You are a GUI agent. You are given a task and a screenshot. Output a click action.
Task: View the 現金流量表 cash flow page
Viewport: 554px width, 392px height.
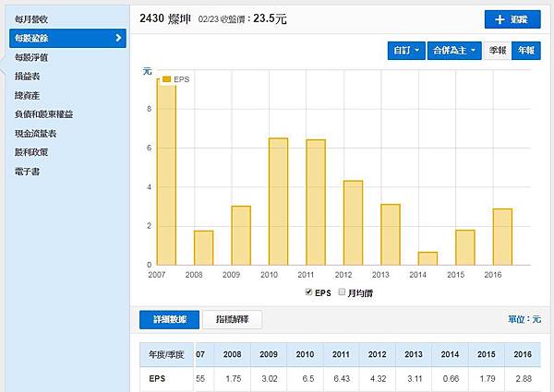[35, 134]
